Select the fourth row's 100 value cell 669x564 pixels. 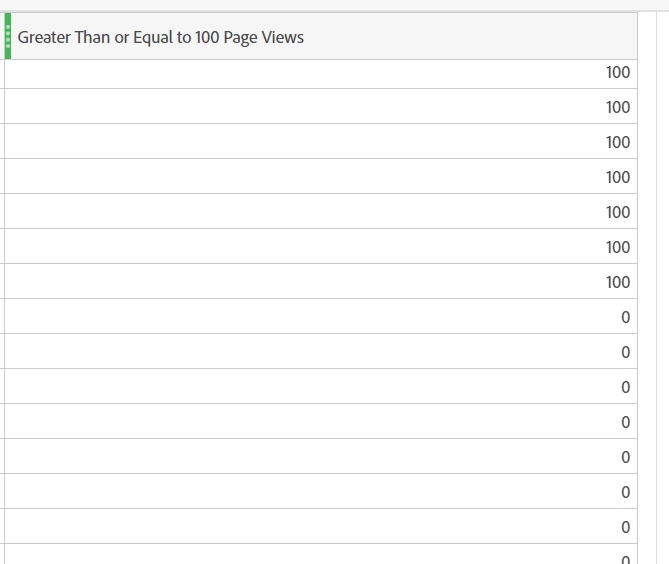point(321,177)
